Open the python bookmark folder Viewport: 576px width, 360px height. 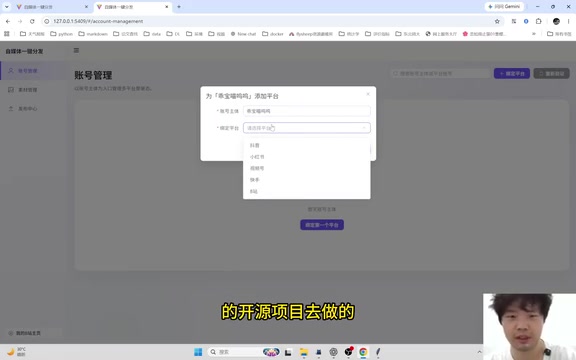(61, 34)
